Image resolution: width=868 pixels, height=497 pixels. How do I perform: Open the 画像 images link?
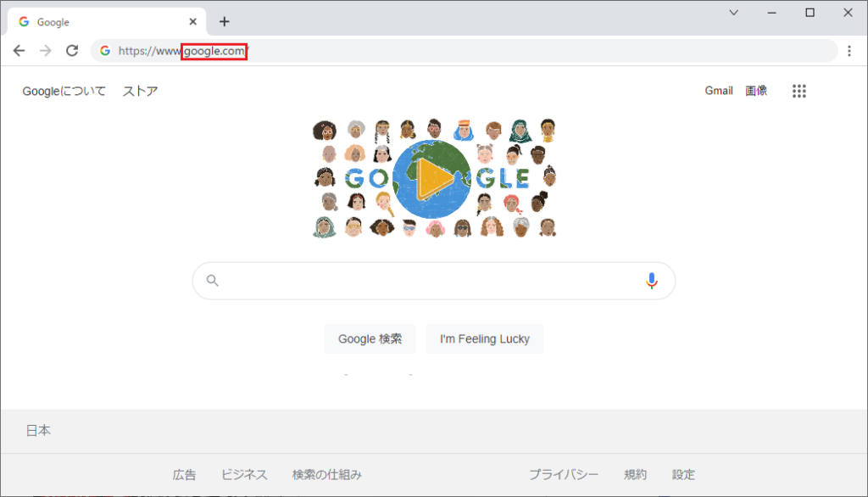(x=756, y=91)
